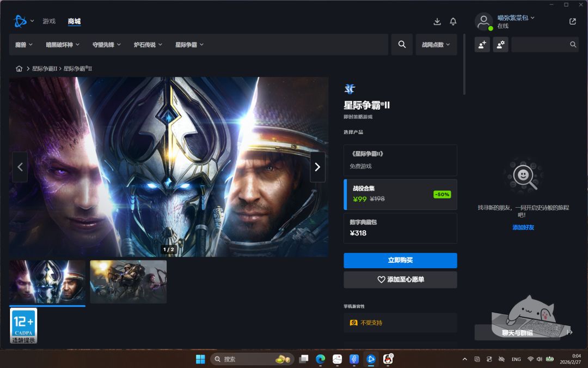
Task: Click the CADPA 12+ age rating badge
Action: point(23,325)
